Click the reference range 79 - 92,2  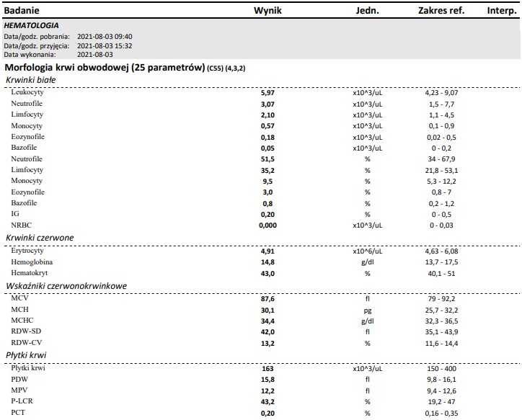click(x=441, y=299)
